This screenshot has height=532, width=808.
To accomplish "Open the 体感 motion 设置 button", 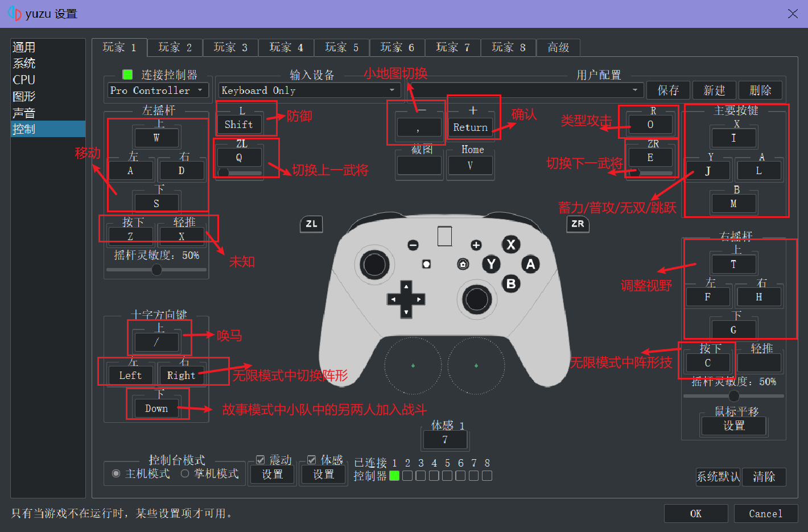I will (x=323, y=475).
